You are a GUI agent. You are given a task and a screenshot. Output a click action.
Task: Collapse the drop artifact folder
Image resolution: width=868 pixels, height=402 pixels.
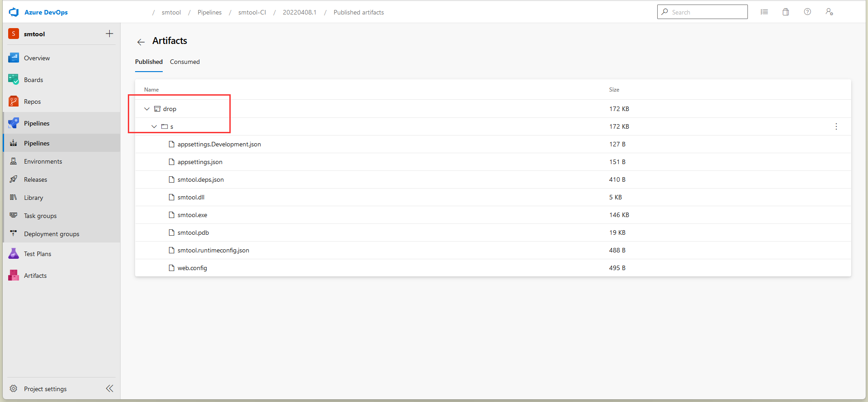pyautogui.click(x=147, y=109)
